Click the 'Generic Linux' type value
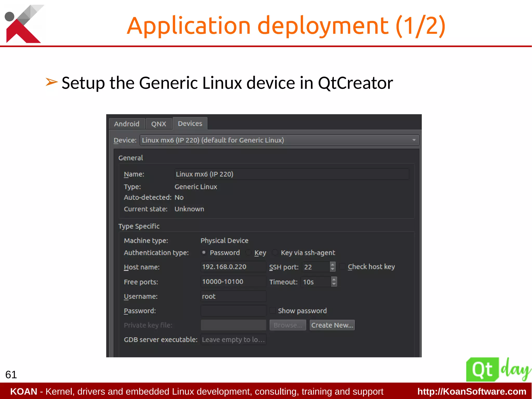The height and width of the screenshot is (399, 532). 196,187
